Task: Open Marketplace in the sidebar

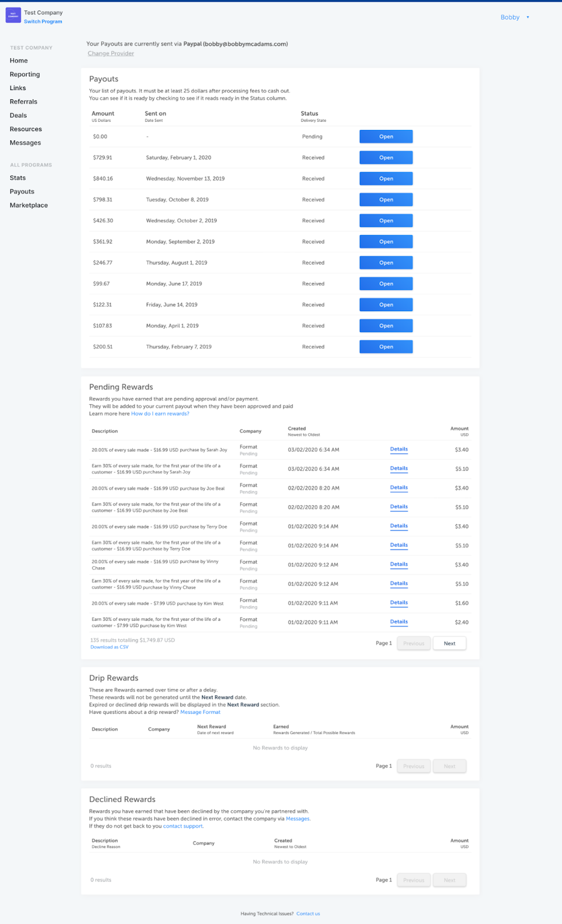Action: tap(29, 206)
